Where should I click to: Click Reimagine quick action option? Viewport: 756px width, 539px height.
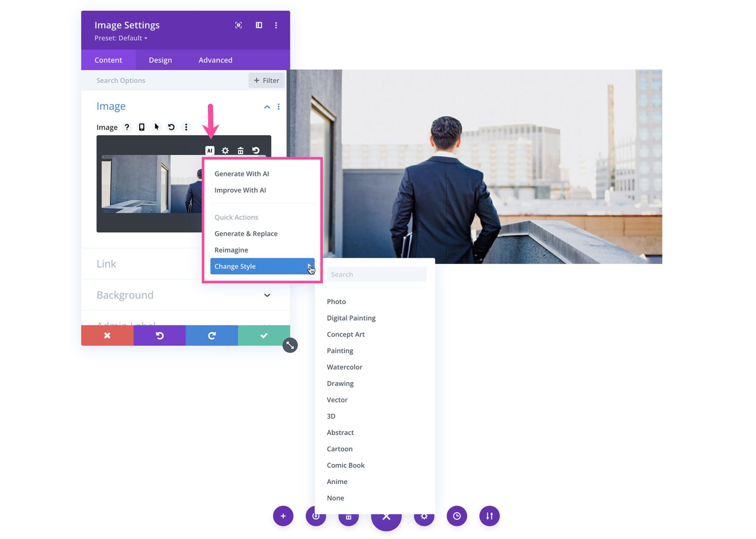[x=231, y=250]
